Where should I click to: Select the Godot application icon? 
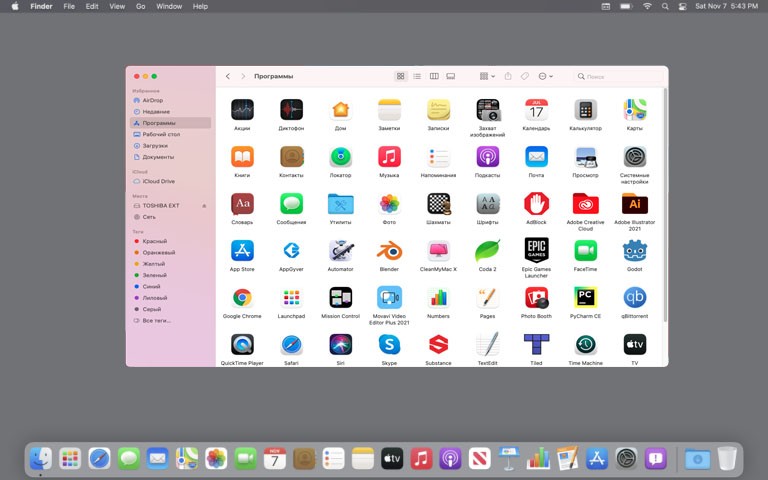coord(635,251)
